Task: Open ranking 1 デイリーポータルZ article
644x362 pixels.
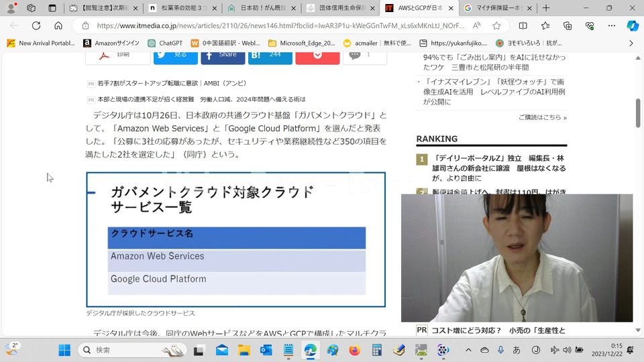Action: click(x=498, y=168)
